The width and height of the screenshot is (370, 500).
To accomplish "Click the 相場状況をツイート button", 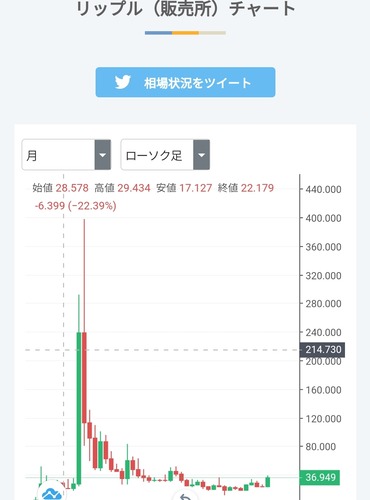I will point(185,82).
